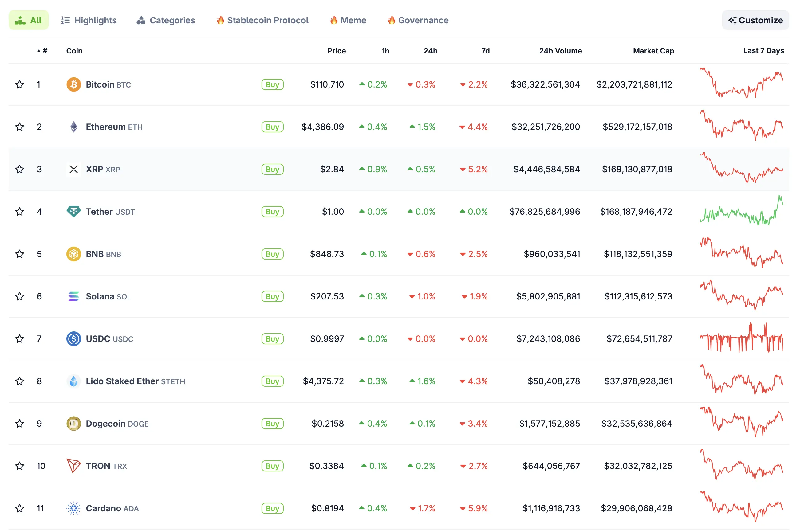Click the bar-chart icon on the All filter

21,20
